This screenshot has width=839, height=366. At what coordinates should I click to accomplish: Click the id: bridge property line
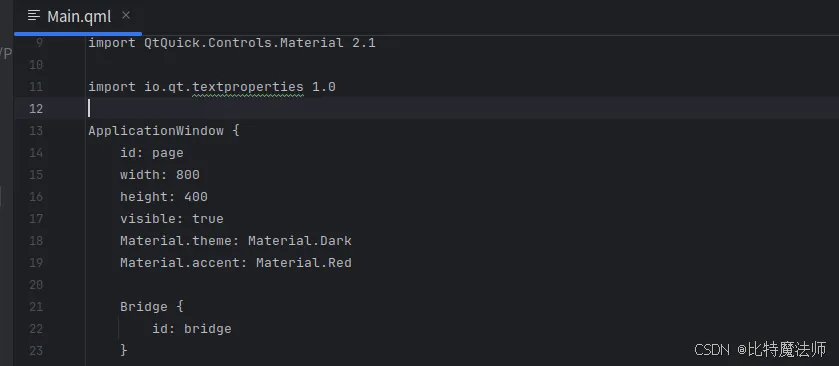[192, 329]
